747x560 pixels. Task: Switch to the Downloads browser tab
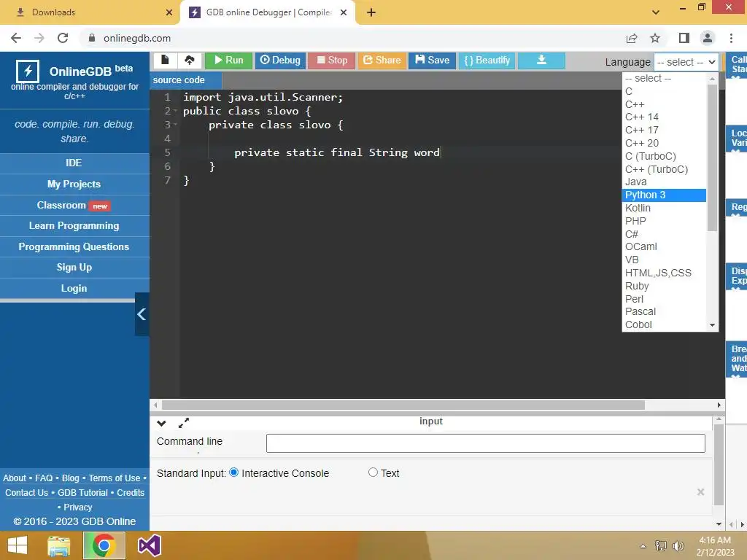pyautogui.click(x=90, y=12)
